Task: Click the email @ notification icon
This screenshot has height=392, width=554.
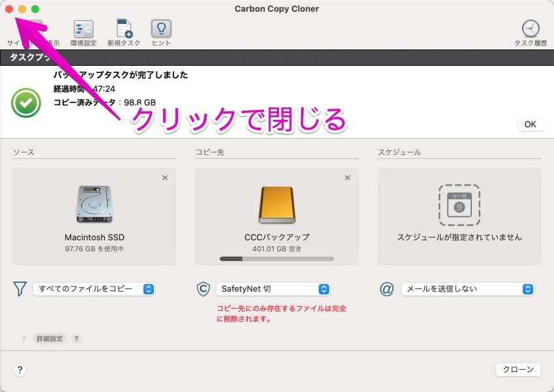Action: (386, 289)
